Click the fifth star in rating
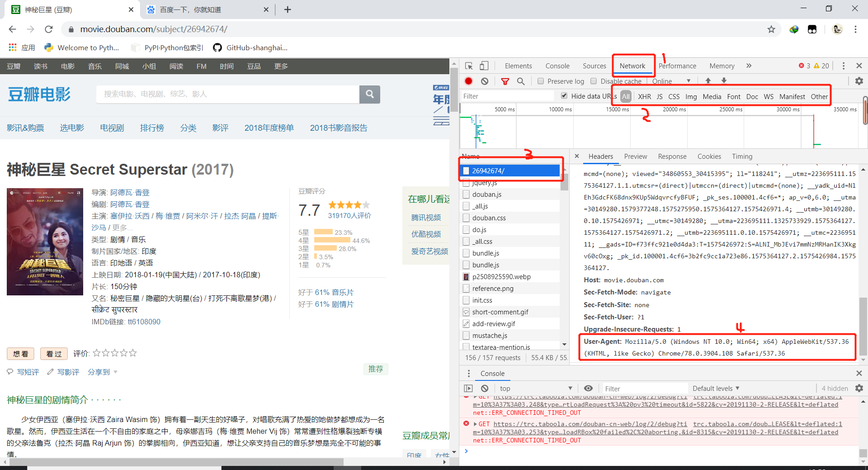868x470 pixels. [x=133, y=353]
